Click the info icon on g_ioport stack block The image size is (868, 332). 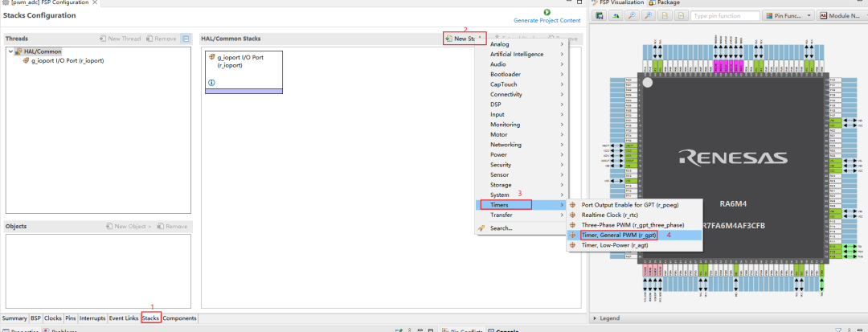(x=211, y=83)
